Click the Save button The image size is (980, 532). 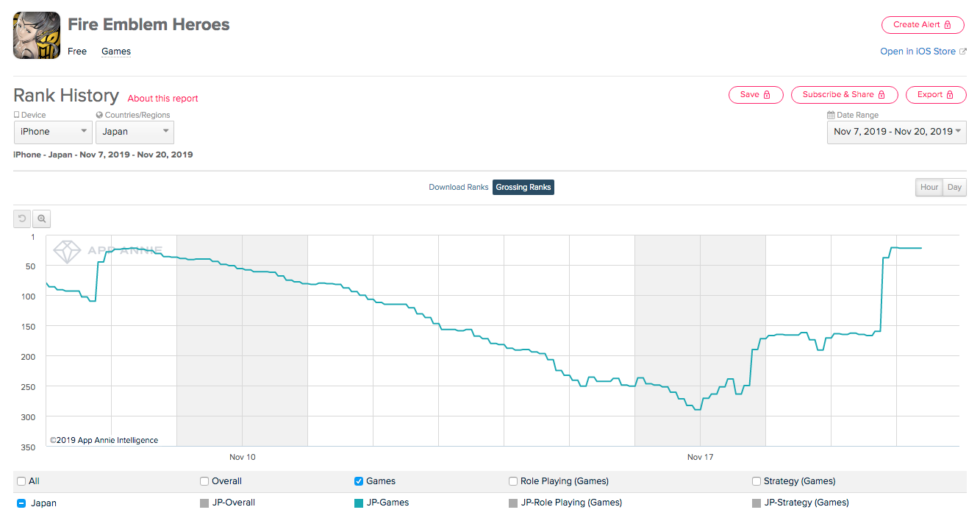coord(756,95)
